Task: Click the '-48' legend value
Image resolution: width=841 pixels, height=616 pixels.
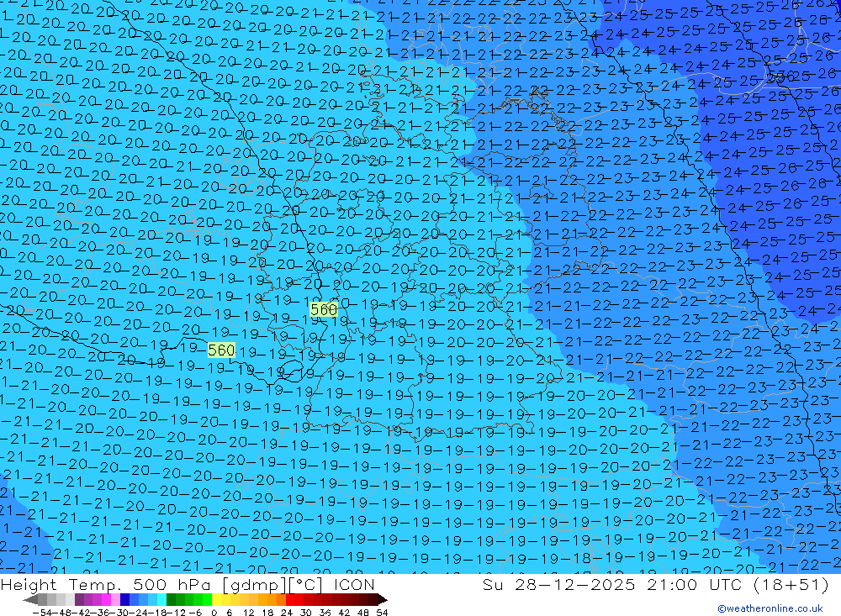Action: [63, 613]
